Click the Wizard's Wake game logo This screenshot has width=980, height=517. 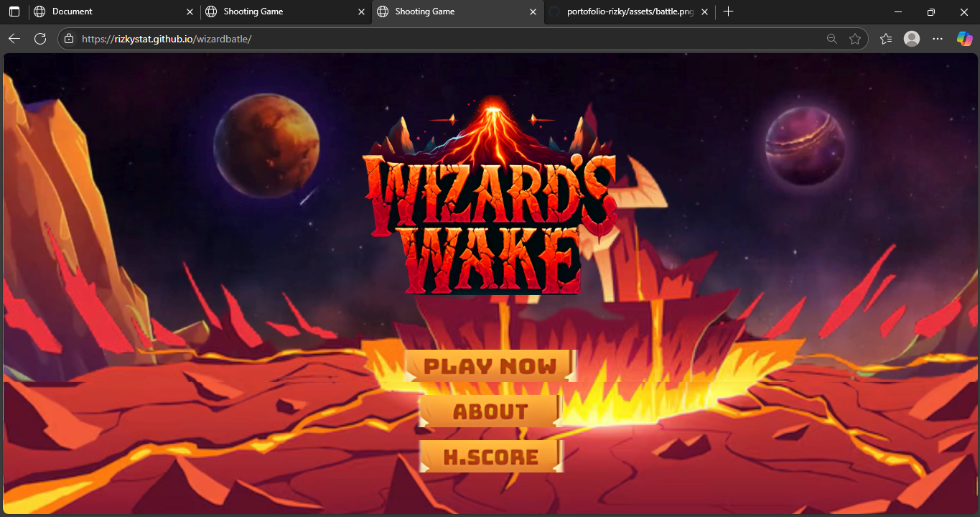pos(490,197)
